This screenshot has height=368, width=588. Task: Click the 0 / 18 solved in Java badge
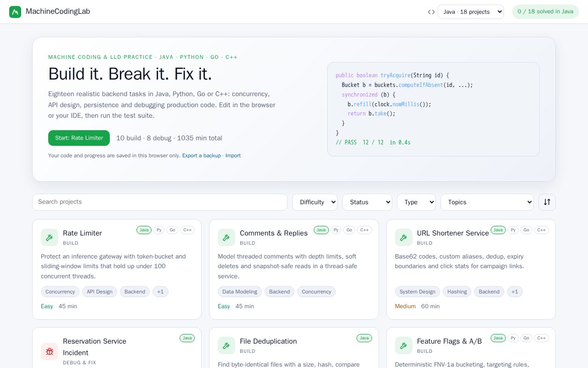tap(545, 12)
